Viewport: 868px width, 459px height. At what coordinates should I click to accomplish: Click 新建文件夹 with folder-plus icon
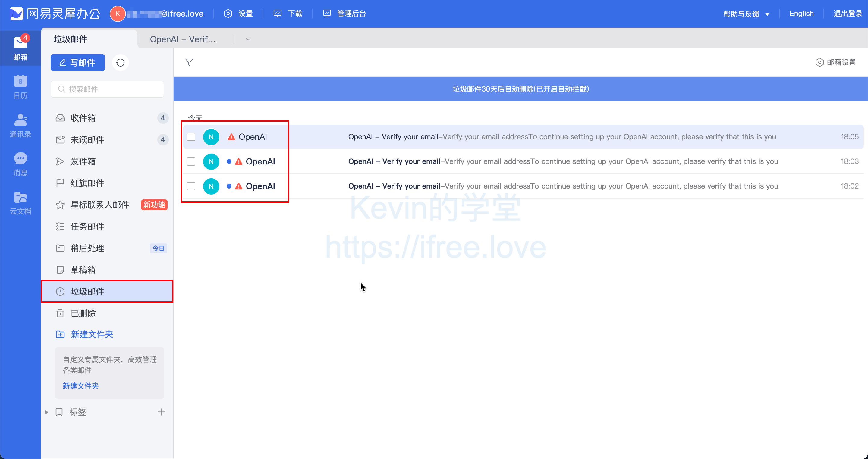click(84, 334)
